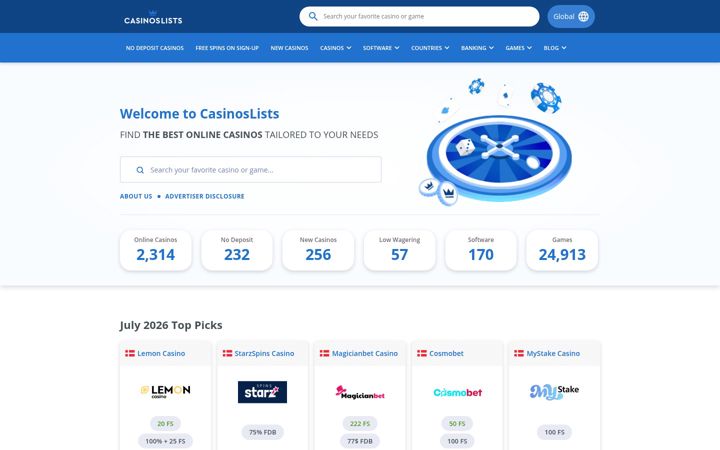Click the New Casinos 256 stat card
Screen dimensions: 720x450
pos(318,250)
